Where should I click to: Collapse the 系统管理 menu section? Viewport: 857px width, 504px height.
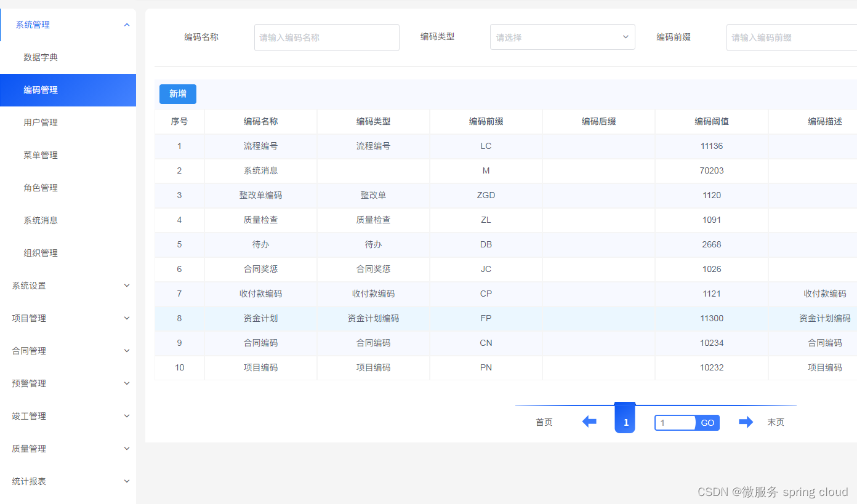(x=68, y=25)
